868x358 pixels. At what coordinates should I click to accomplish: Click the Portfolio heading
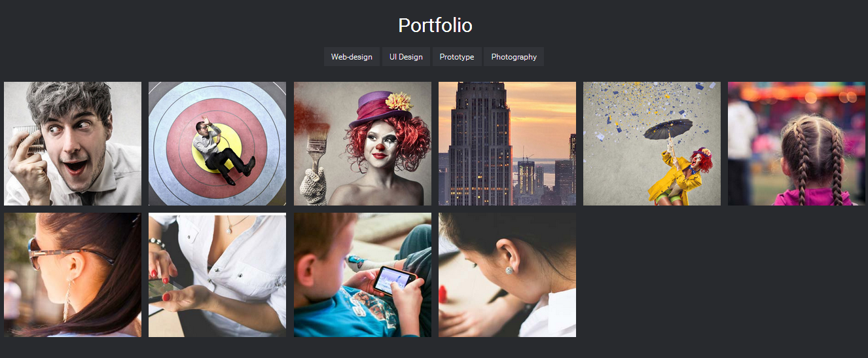pos(435,25)
